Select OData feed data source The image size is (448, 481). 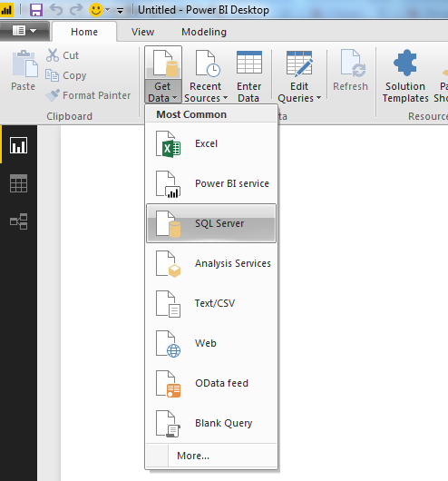pyautogui.click(x=211, y=383)
